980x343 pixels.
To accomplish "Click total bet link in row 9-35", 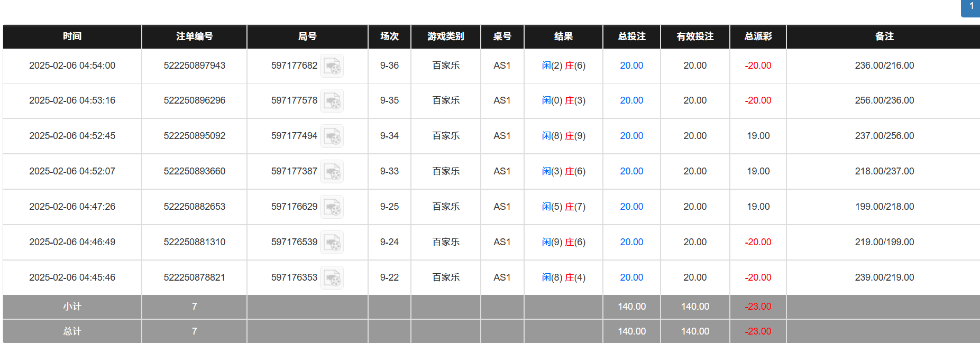I will click(631, 100).
